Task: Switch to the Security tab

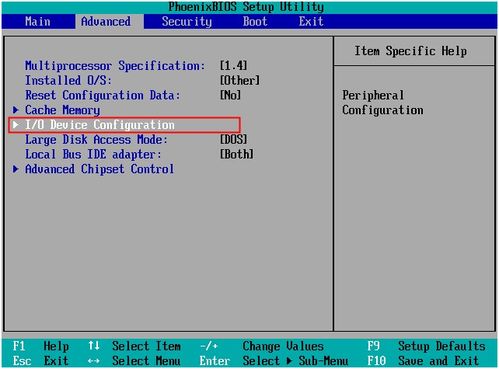Action: 187,22
